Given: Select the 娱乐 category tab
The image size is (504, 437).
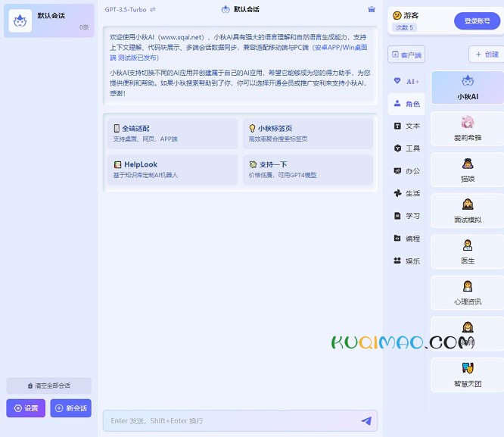Looking at the screenshot, I should [x=406, y=261].
